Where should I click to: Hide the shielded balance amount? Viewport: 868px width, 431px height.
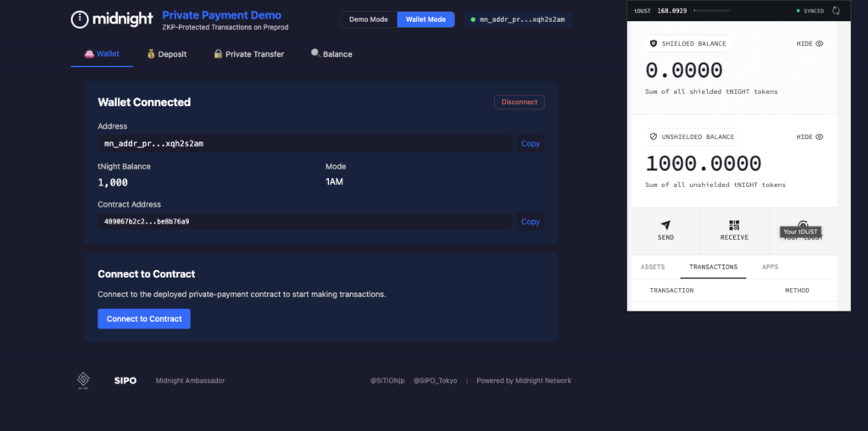pos(810,43)
